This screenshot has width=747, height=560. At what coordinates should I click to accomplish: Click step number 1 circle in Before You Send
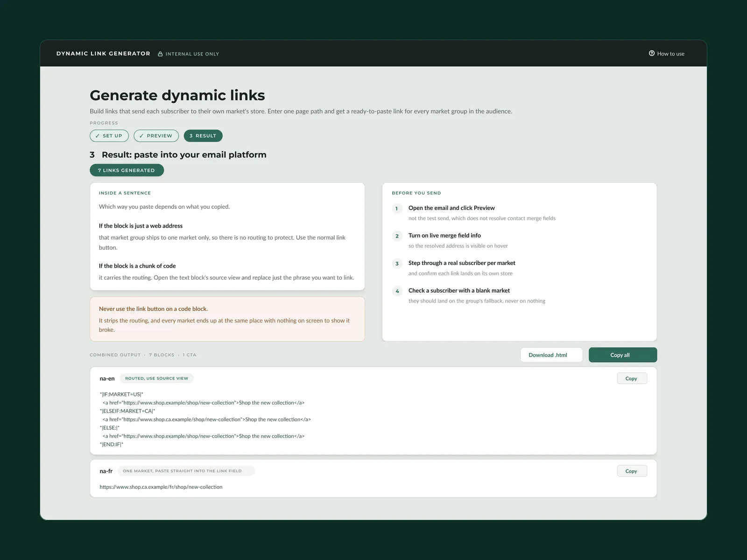397,209
